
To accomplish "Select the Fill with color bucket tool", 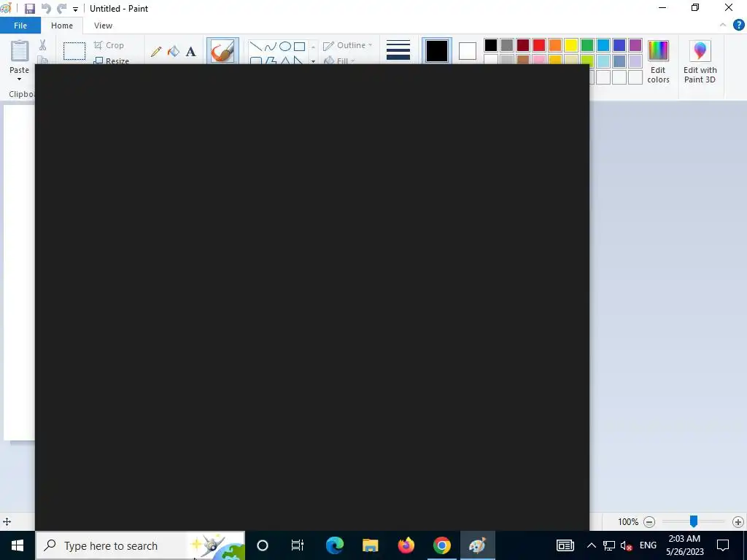I will click(x=174, y=52).
